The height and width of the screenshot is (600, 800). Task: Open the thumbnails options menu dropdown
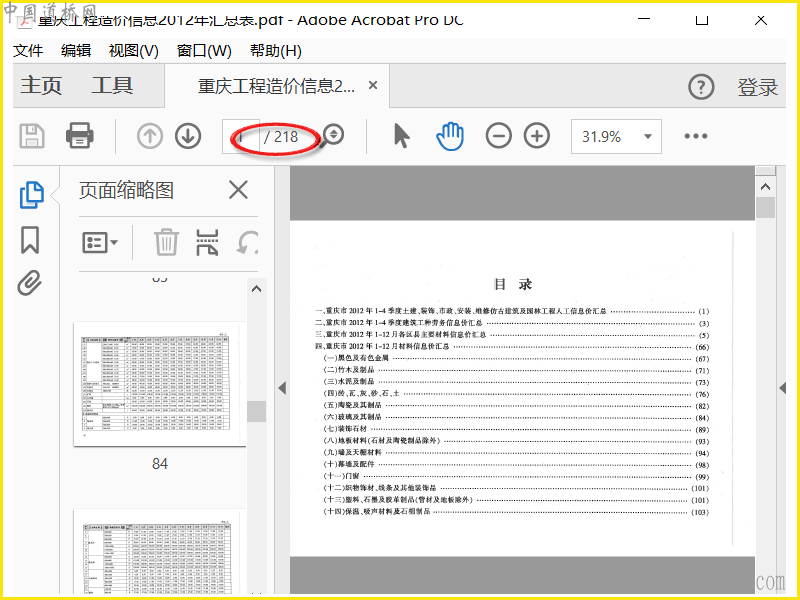point(100,242)
